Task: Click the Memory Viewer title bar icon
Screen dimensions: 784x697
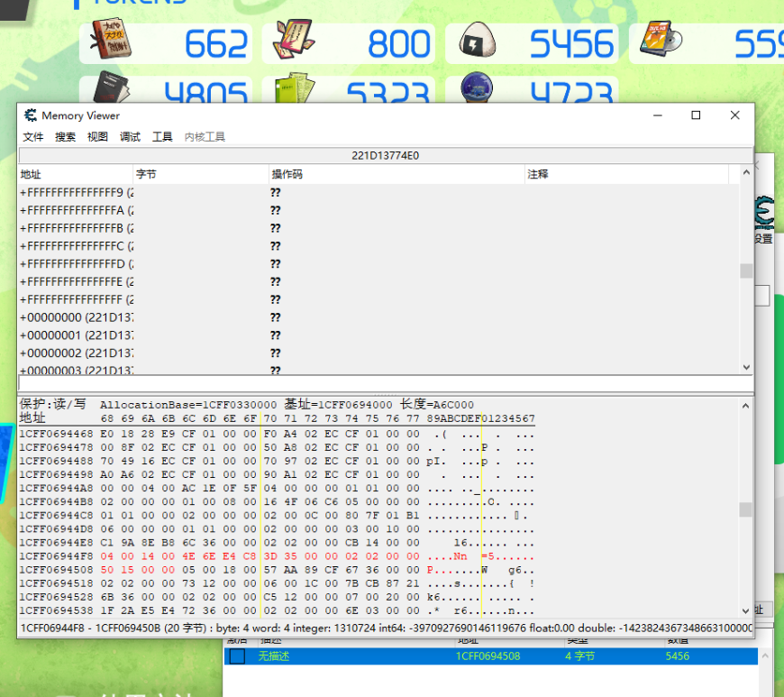Action: coord(31,115)
